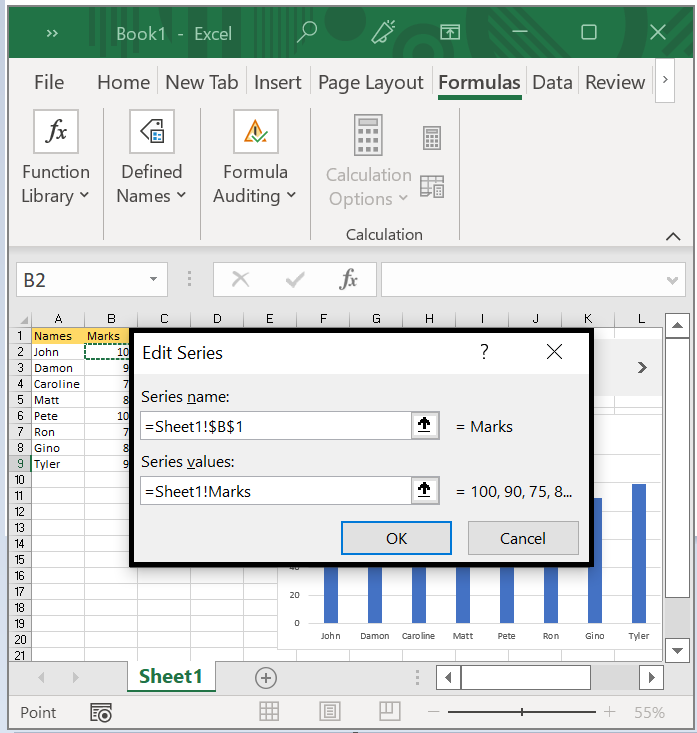The image size is (697, 733).
Task: Switch to Page Break Preview icon
Action: 390,711
